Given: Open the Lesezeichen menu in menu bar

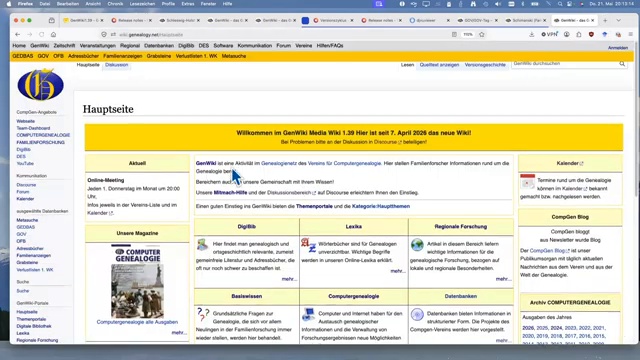Looking at the screenshot, I should coord(142,4).
